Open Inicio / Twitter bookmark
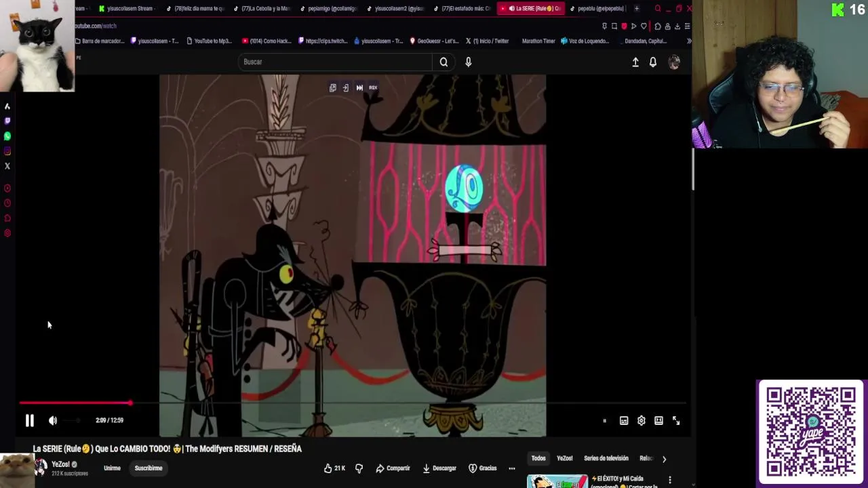The height and width of the screenshot is (488, 868). tap(487, 41)
